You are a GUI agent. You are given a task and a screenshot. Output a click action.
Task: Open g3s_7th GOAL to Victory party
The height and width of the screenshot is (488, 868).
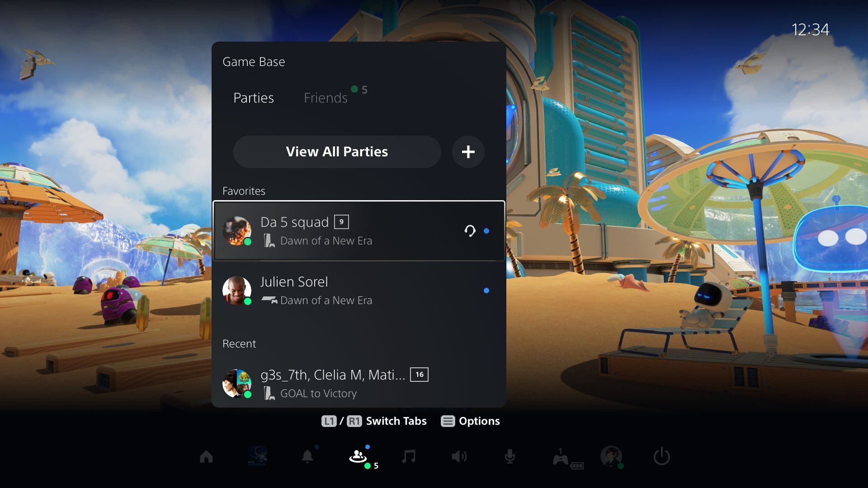(x=359, y=384)
